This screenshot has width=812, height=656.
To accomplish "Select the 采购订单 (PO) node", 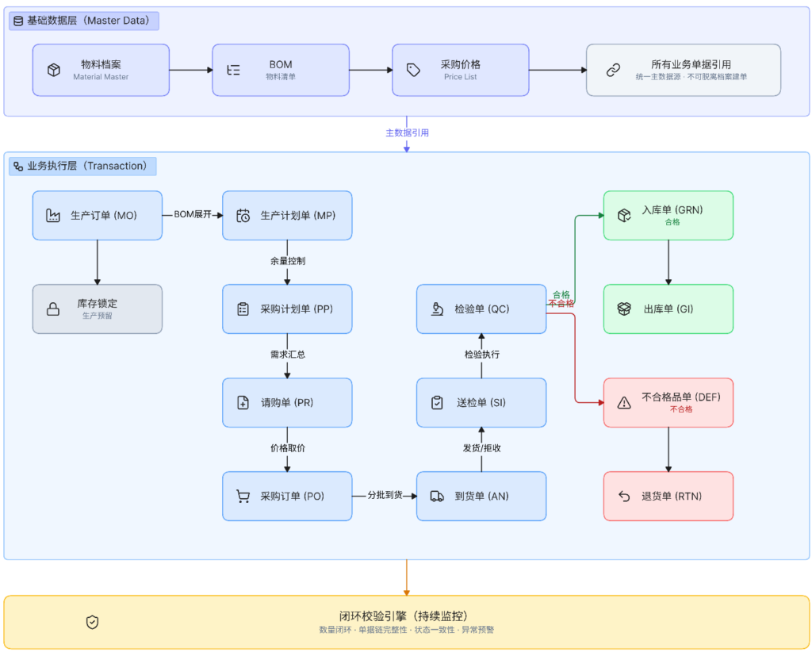I will tap(287, 497).
